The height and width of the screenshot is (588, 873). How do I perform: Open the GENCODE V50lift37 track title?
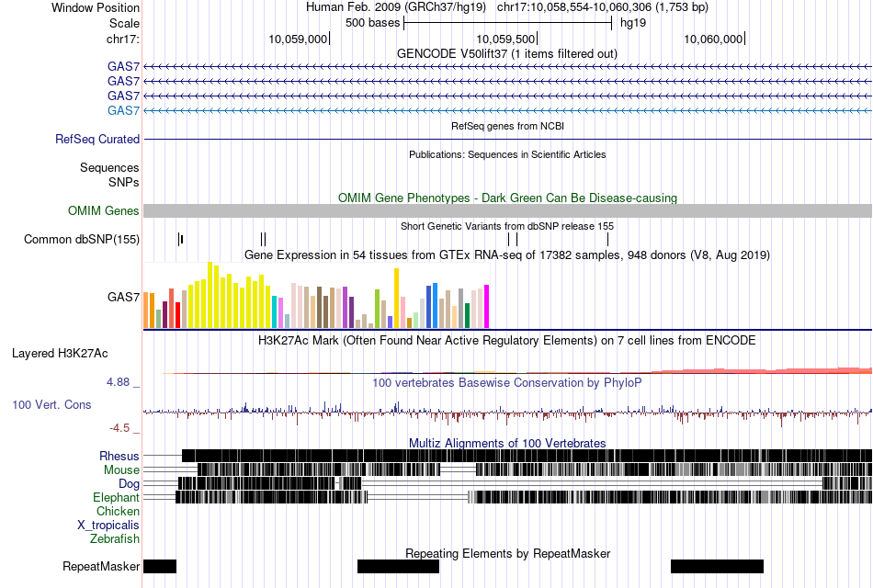tap(507, 53)
